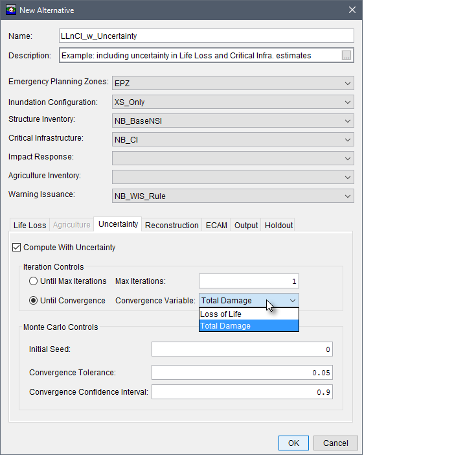Screen dimensions: 476x455
Task: Select Until Convergence radio button
Action: click(34, 301)
